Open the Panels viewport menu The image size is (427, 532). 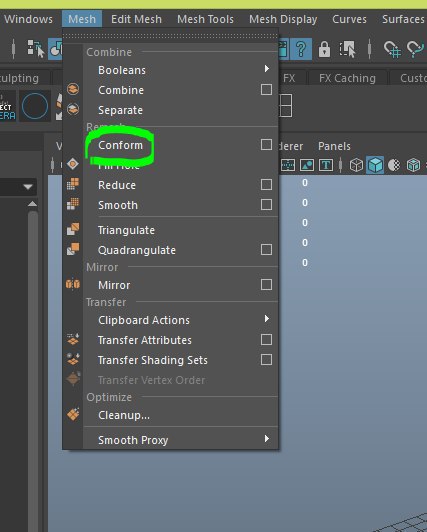coord(334,146)
